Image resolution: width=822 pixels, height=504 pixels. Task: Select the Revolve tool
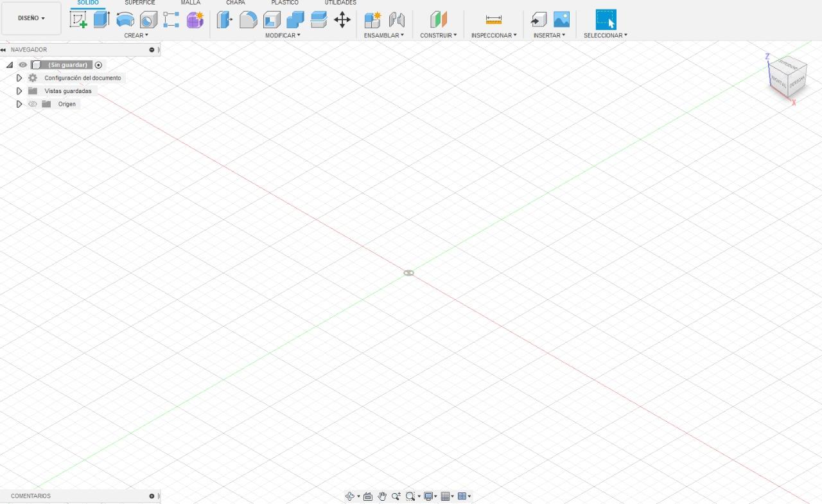pyautogui.click(x=125, y=20)
